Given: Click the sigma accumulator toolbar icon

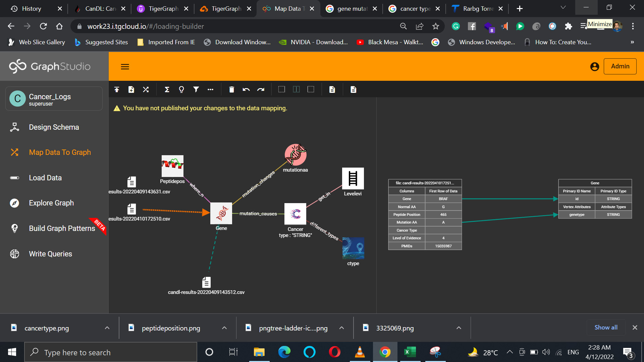Looking at the screenshot, I should (x=167, y=89).
